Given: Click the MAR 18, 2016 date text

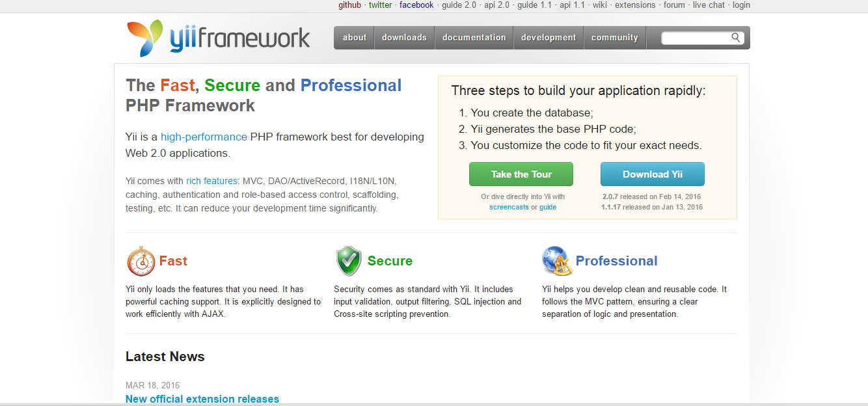Looking at the screenshot, I should tap(152, 385).
